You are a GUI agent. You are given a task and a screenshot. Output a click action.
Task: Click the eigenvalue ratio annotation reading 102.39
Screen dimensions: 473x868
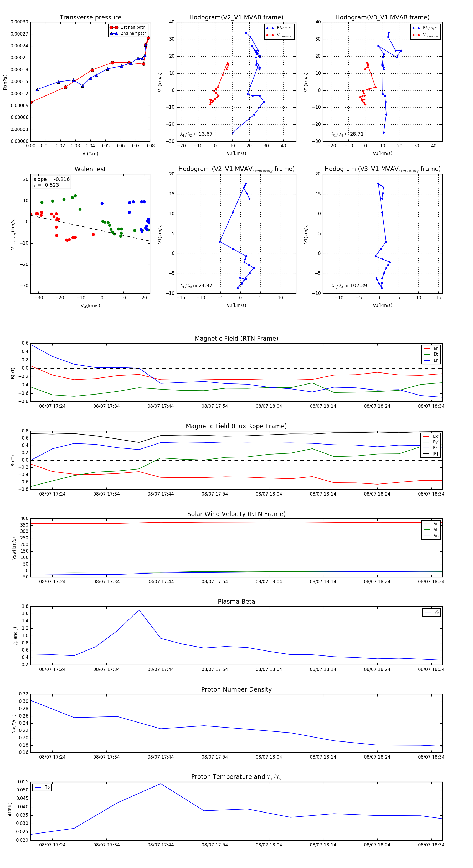[x=349, y=286]
